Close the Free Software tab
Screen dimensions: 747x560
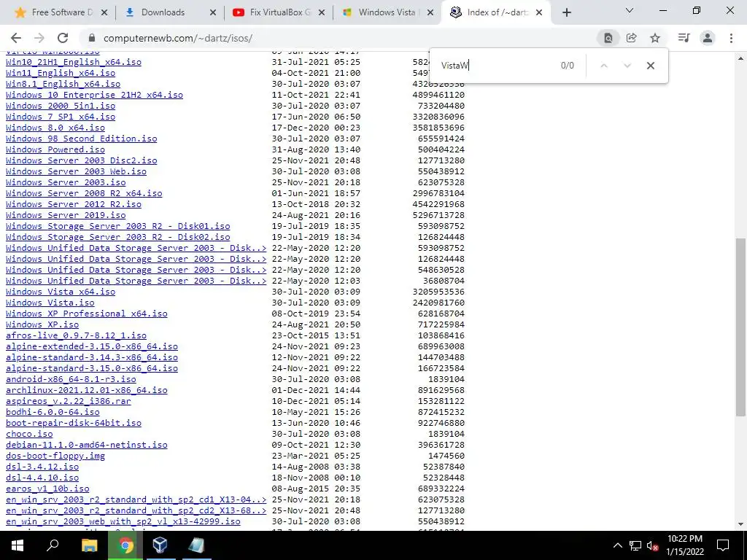tap(104, 12)
